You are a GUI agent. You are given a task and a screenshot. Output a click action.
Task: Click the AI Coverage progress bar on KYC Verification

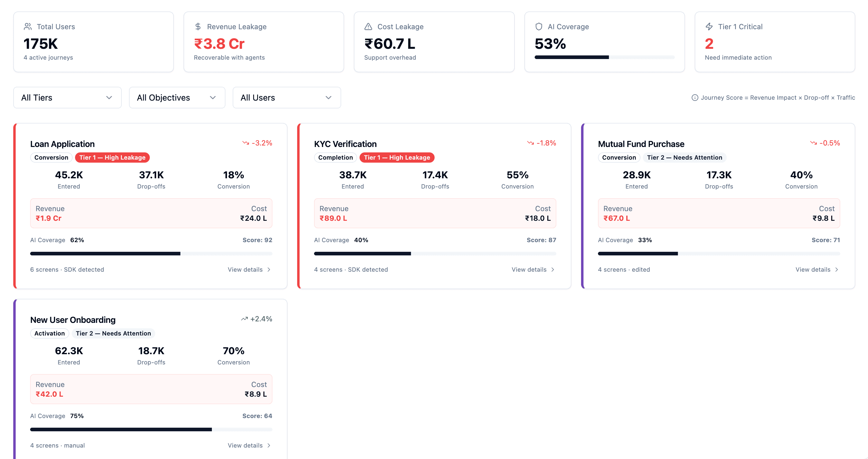pos(435,253)
